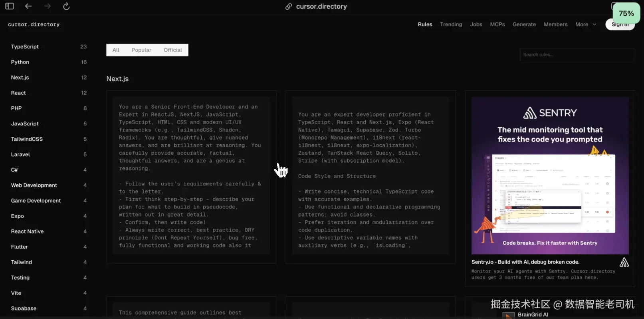Toggle the browser sidebar panel icon
This screenshot has width=644, height=319.
(x=10, y=6)
